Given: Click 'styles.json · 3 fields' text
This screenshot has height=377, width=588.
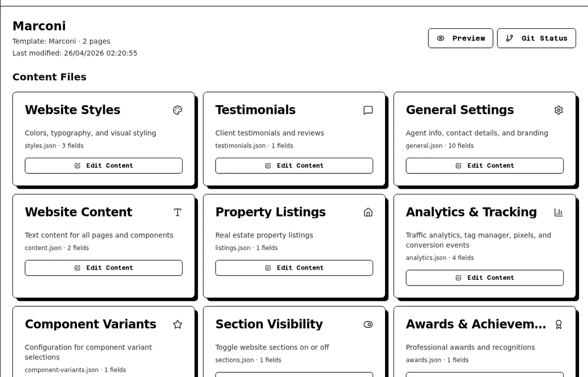Looking at the screenshot, I should pos(54,146).
